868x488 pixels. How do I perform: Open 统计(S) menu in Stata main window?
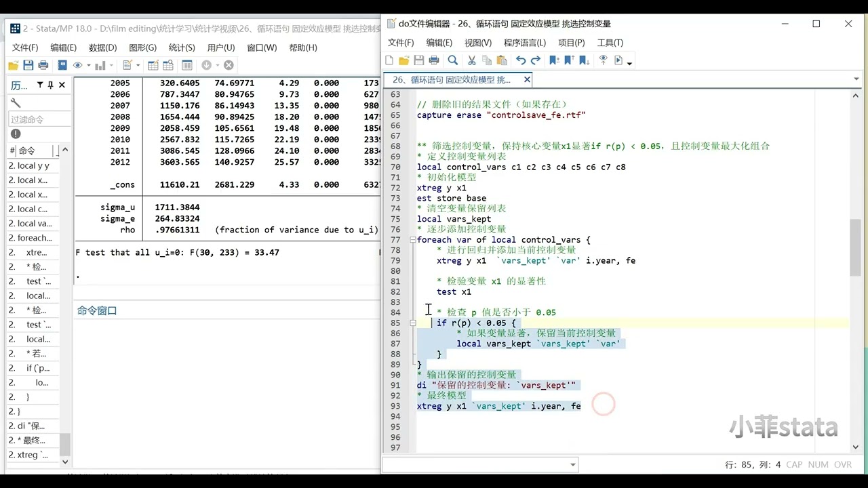(x=182, y=47)
